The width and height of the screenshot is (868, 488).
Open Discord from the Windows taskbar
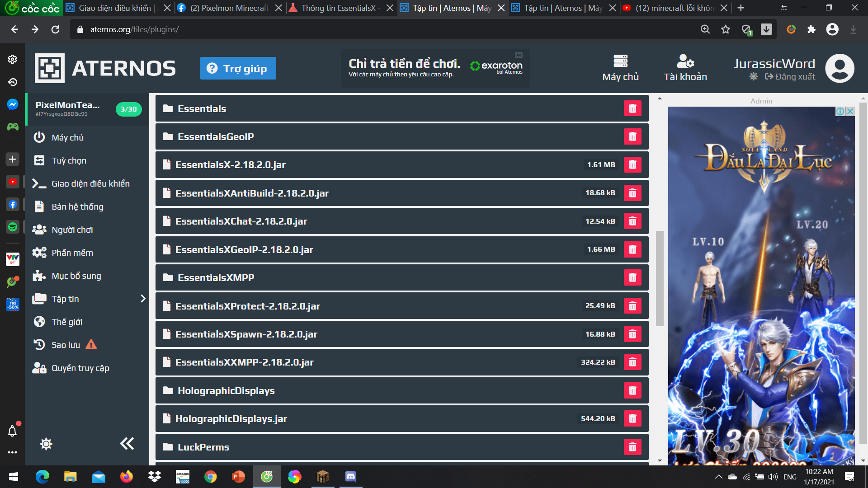[x=350, y=477]
